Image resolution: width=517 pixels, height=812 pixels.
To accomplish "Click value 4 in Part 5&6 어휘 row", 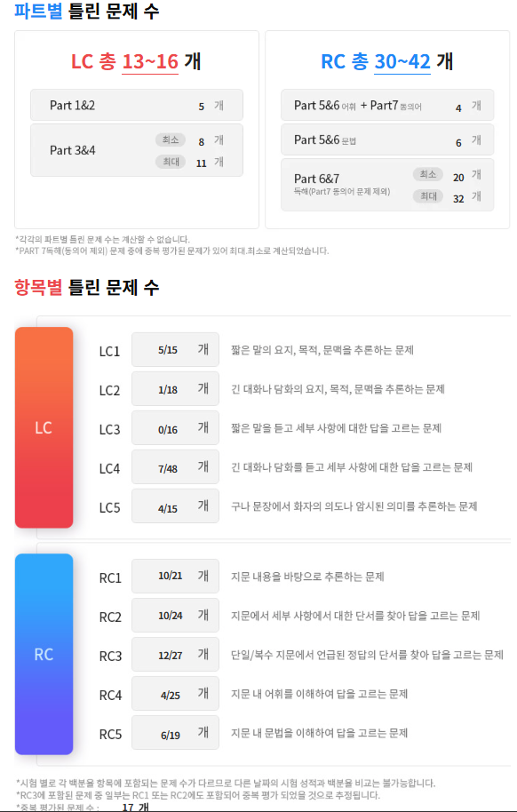I will (458, 108).
